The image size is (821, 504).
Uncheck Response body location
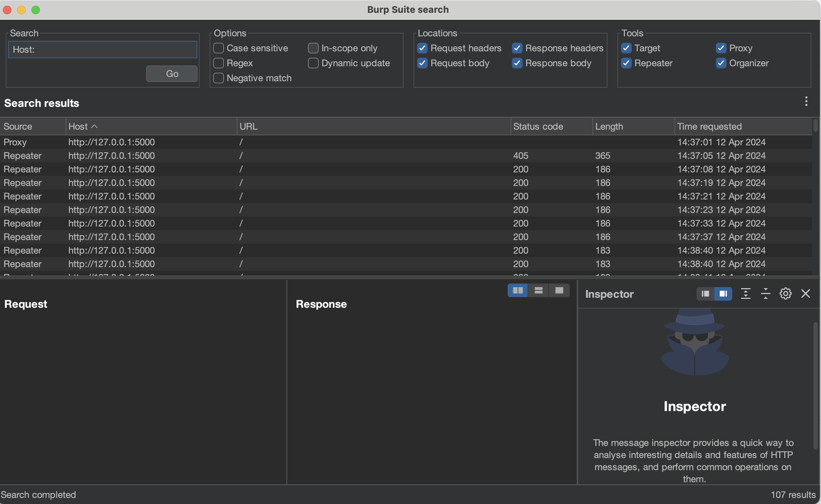[x=517, y=63]
